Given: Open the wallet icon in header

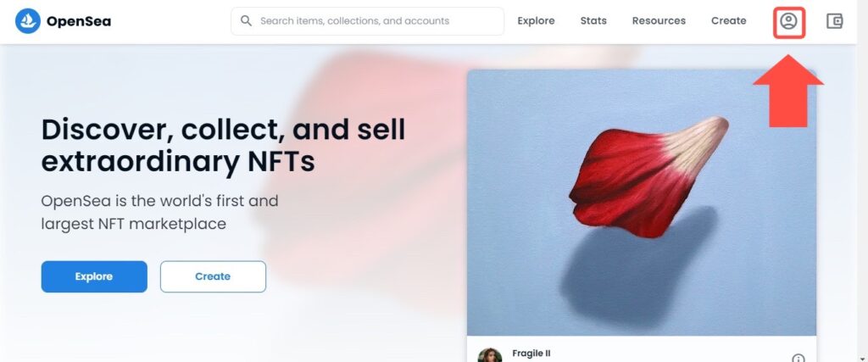Looking at the screenshot, I should 835,21.
